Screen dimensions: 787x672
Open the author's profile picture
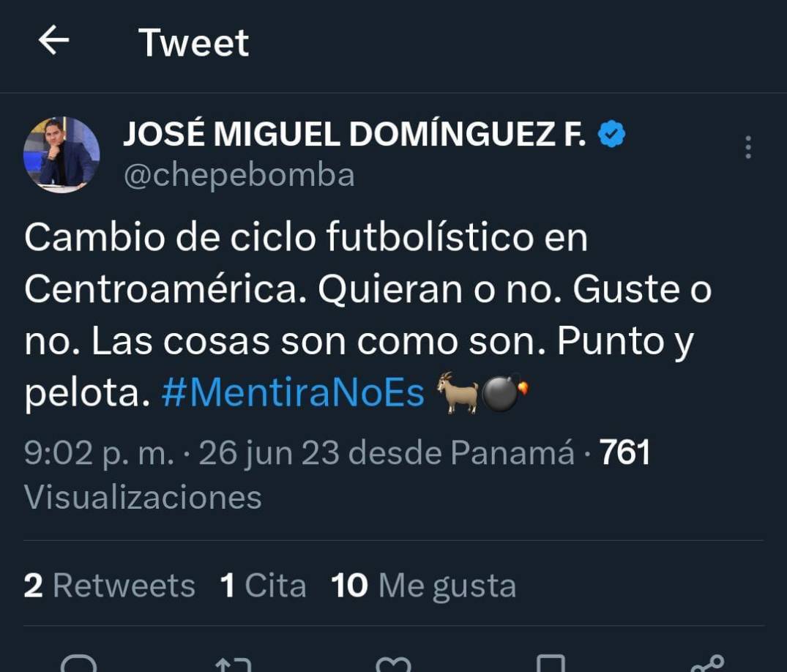pos(62,154)
